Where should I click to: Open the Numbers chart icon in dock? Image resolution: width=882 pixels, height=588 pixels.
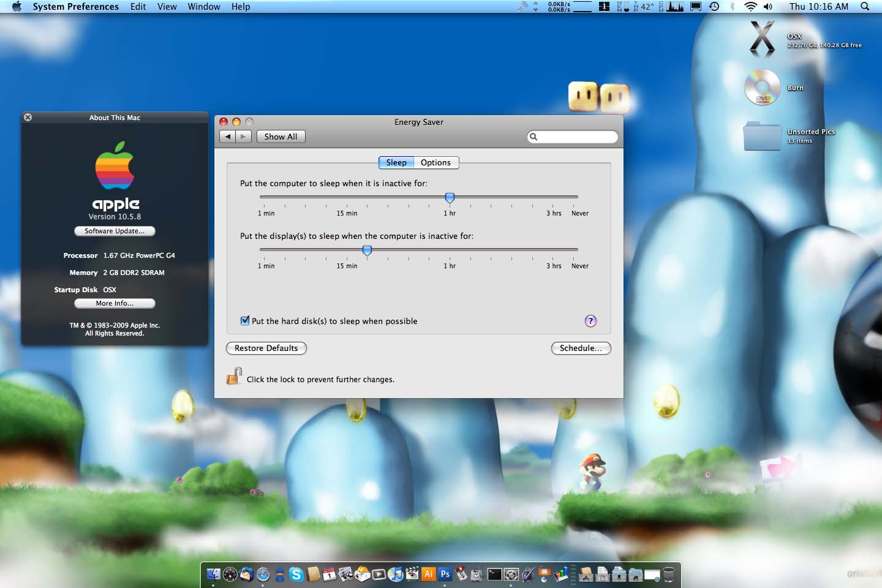(561, 574)
